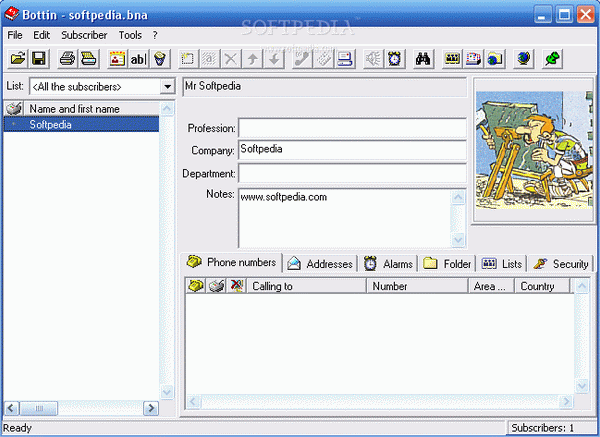Click the new item sparkle icon
This screenshot has height=437, width=600.
[x=188, y=59]
